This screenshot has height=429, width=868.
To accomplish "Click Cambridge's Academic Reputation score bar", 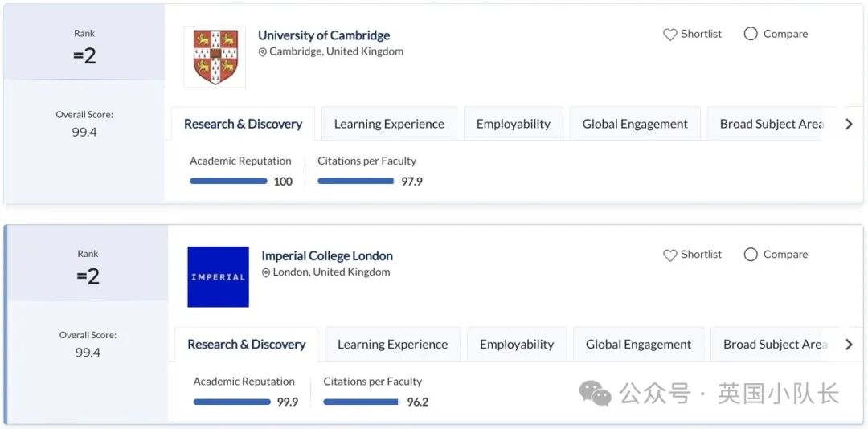I will (228, 182).
